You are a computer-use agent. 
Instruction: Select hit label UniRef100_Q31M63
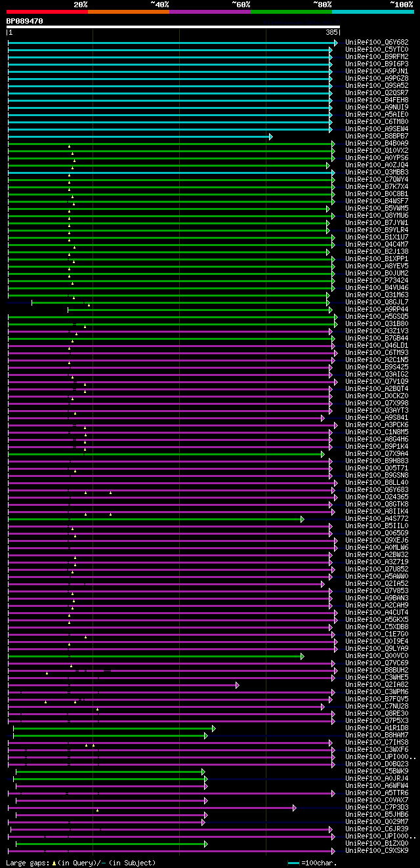[x=377, y=295]
